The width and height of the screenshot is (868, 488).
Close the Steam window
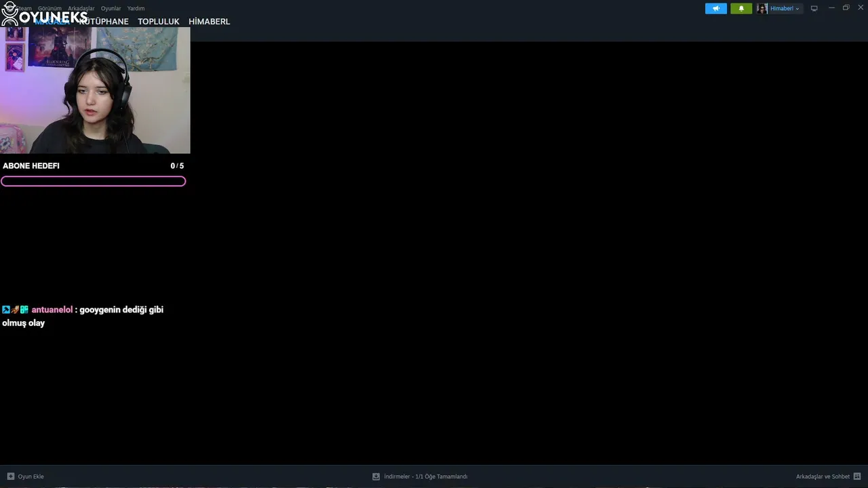coord(861,7)
